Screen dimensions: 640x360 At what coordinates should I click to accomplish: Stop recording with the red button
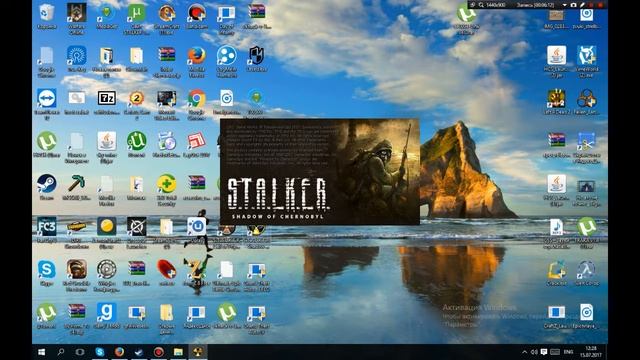point(600,5)
